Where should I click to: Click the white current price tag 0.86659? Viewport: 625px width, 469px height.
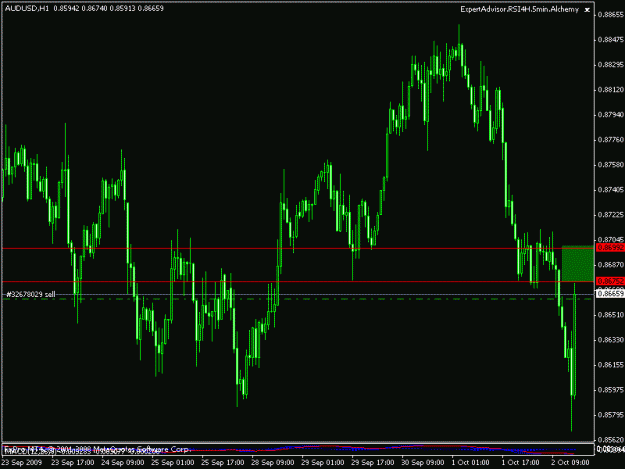tap(610, 294)
